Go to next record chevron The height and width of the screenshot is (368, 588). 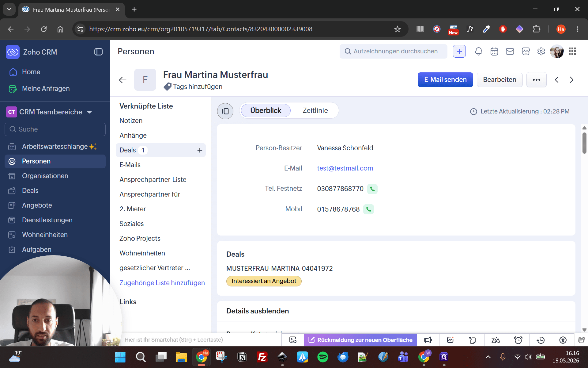click(x=571, y=80)
